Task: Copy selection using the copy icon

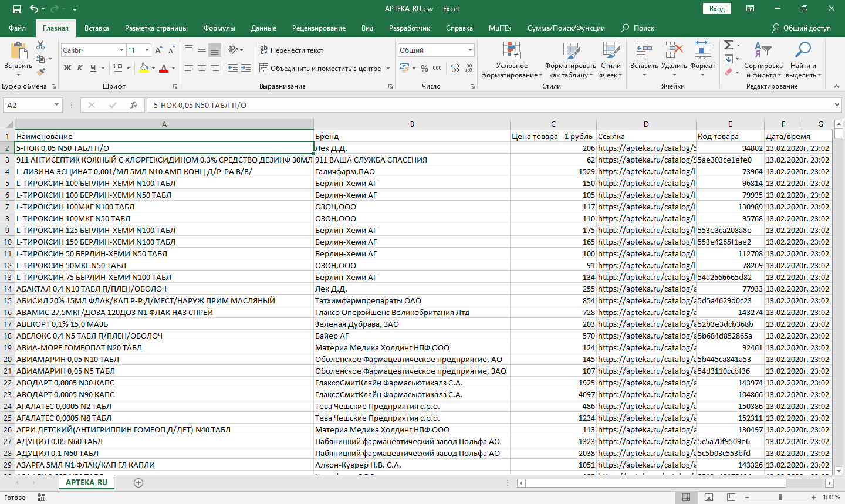Action: tap(39, 59)
